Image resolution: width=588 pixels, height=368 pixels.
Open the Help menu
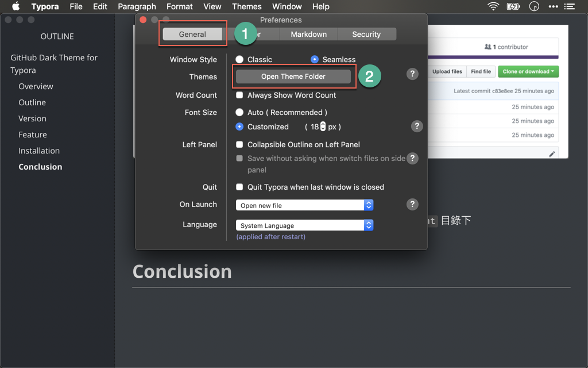tap(321, 6)
